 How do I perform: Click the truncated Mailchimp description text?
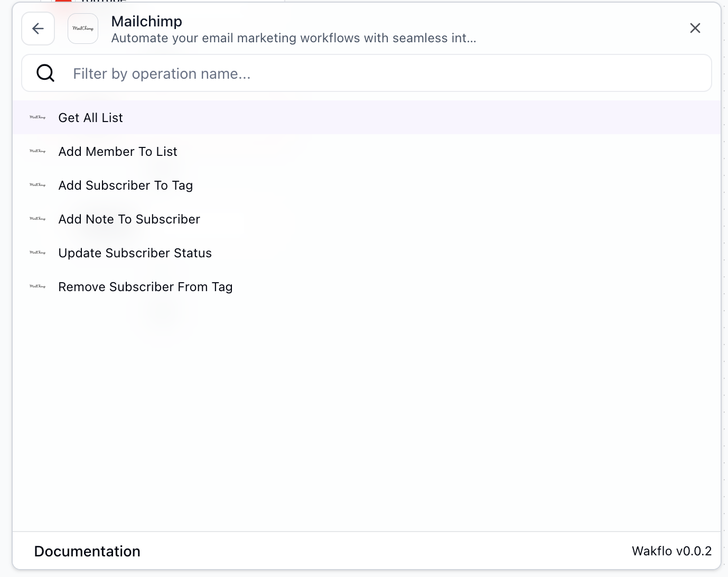293,38
